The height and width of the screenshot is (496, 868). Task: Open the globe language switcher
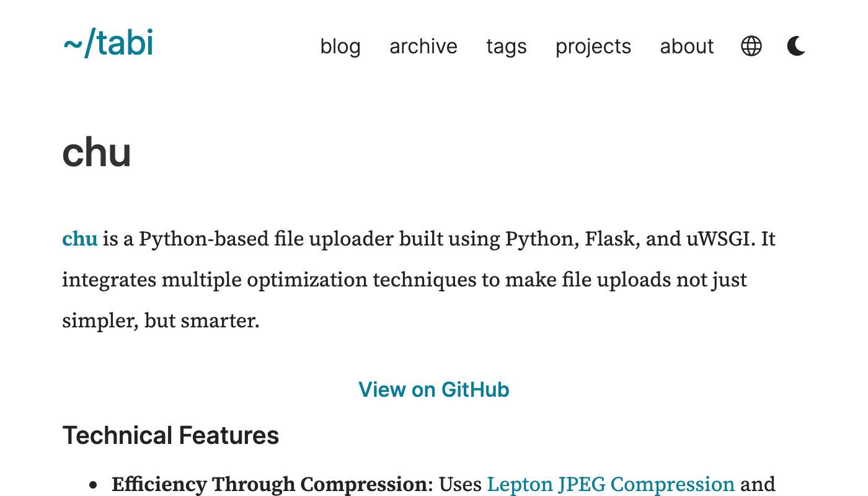point(751,46)
